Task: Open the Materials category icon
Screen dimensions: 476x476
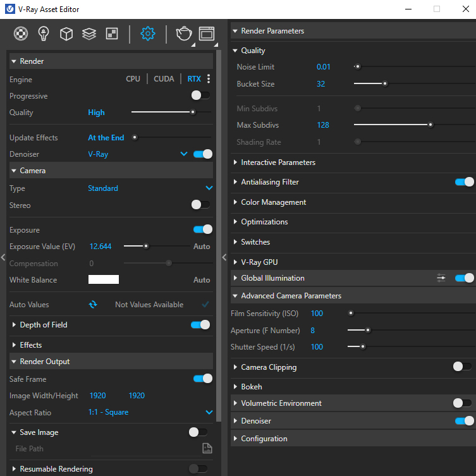Action: (x=20, y=34)
